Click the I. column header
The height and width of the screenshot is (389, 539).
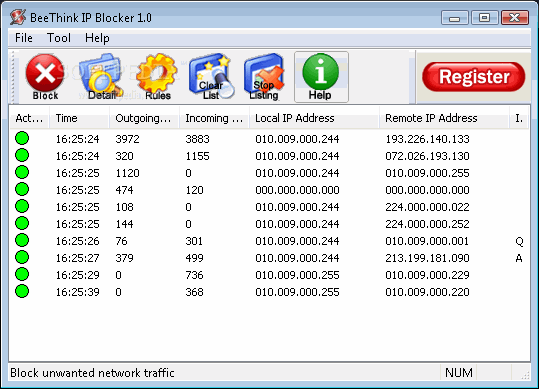tap(519, 118)
